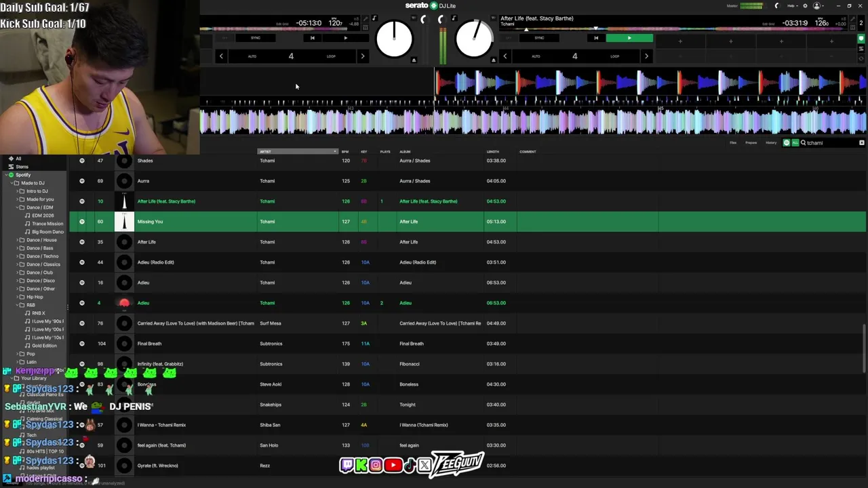Open the EDM 2026 playlist

43,216
